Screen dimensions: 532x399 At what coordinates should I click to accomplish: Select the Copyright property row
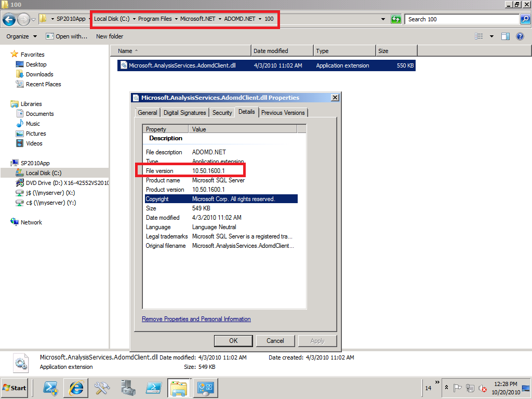(x=221, y=199)
